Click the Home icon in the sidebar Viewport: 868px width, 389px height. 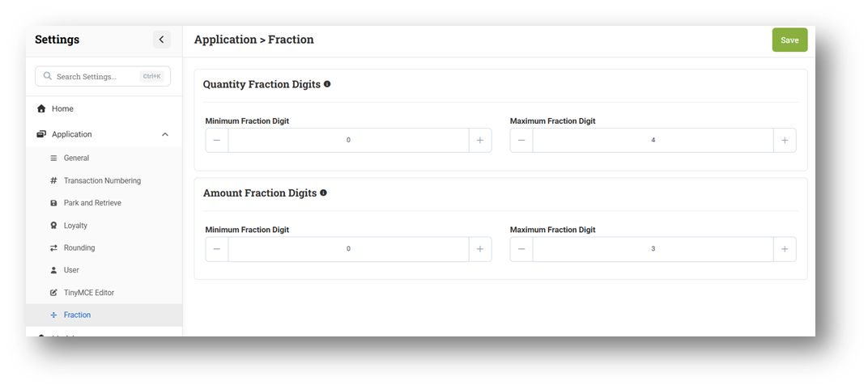pyautogui.click(x=41, y=108)
